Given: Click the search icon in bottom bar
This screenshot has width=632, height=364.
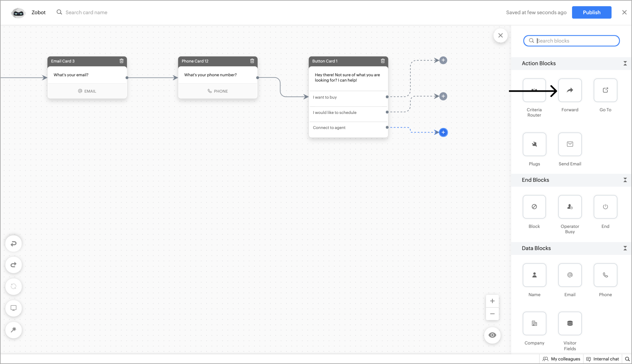Looking at the screenshot, I should 627,359.
